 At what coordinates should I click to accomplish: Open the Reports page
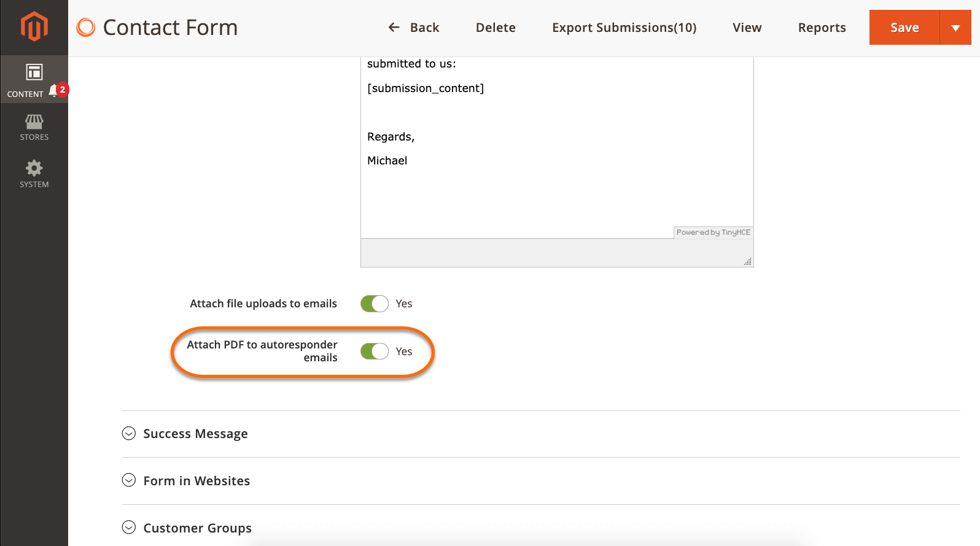pos(822,28)
